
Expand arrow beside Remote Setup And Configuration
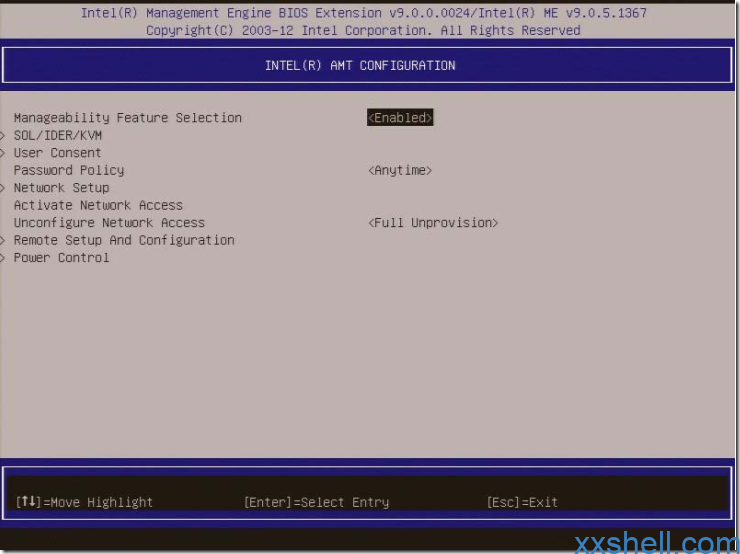[2, 241]
